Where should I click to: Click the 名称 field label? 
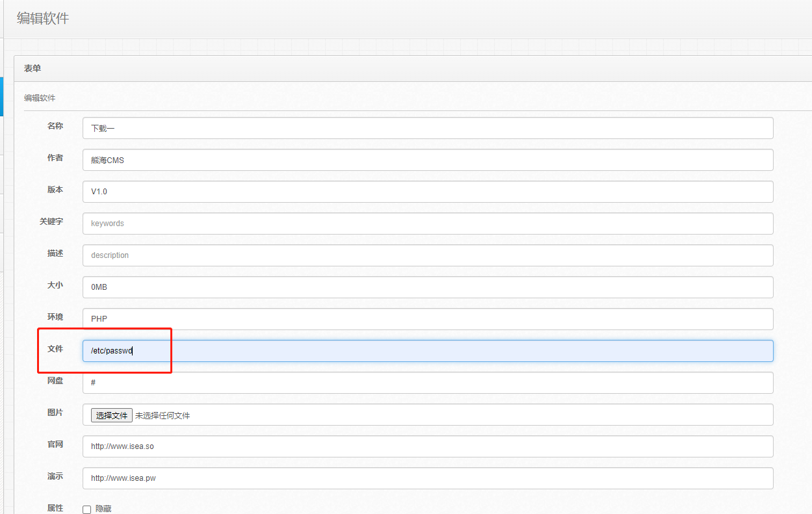[55, 126]
